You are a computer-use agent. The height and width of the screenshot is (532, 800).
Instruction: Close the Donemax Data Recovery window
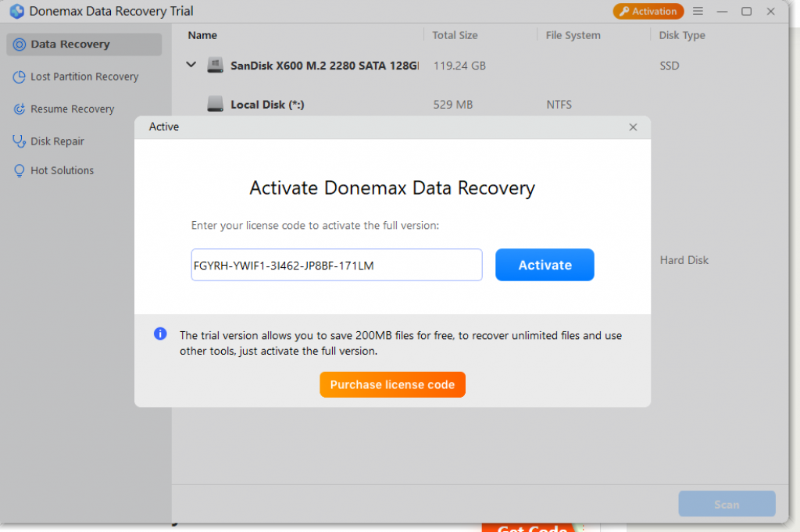pos(770,11)
